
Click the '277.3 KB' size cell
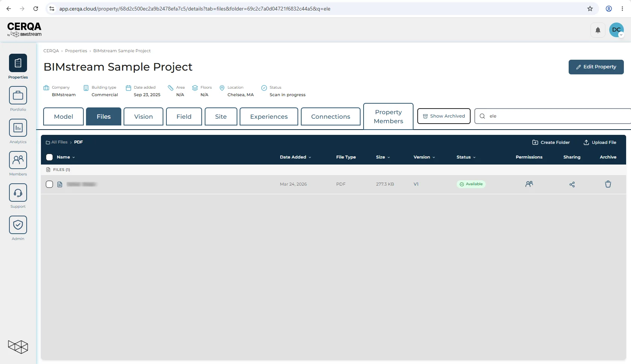[385, 184]
